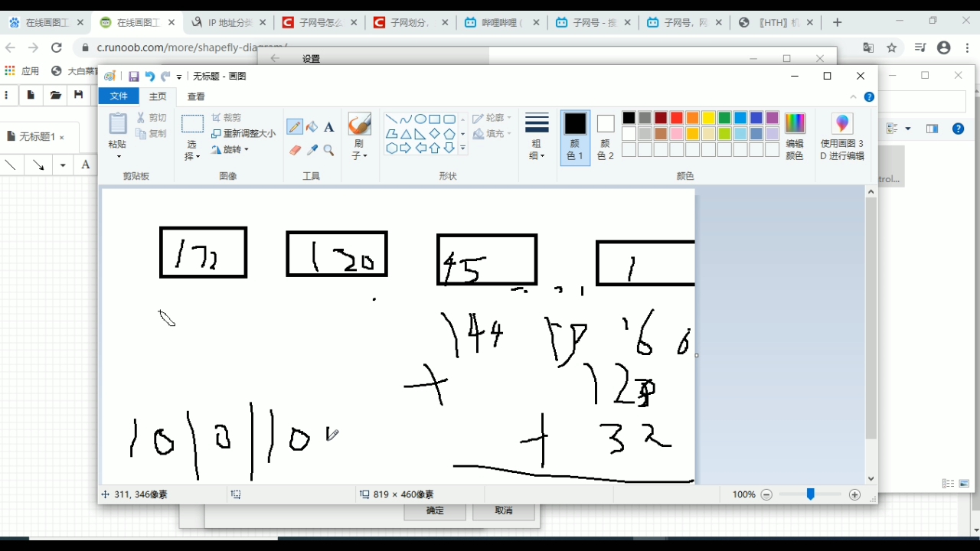This screenshot has height=551, width=980.
Task: Select the Up arrow shape
Action: pyautogui.click(x=435, y=148)
